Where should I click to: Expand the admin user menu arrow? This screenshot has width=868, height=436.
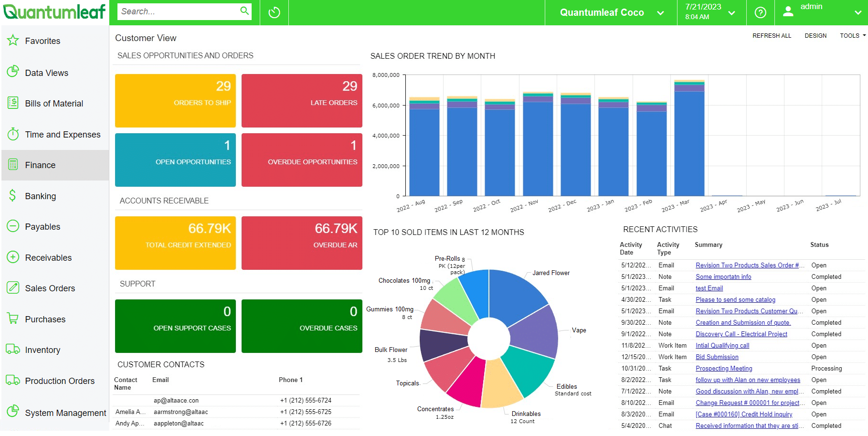858,13
